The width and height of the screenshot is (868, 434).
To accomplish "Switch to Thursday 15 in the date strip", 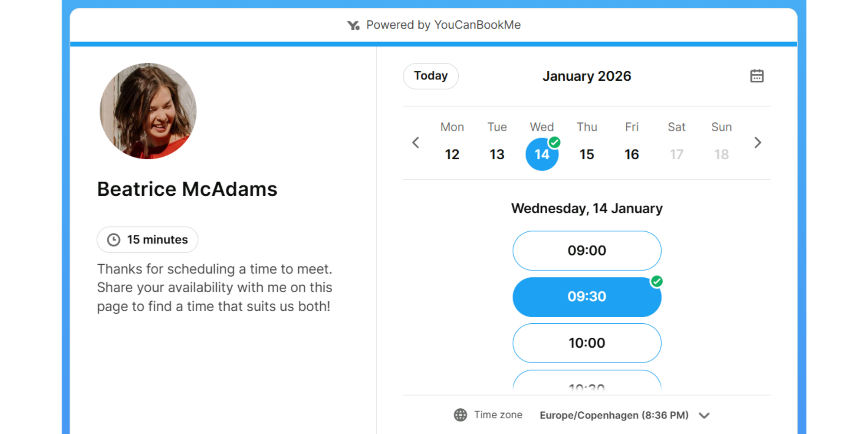I will click(587, 154).
